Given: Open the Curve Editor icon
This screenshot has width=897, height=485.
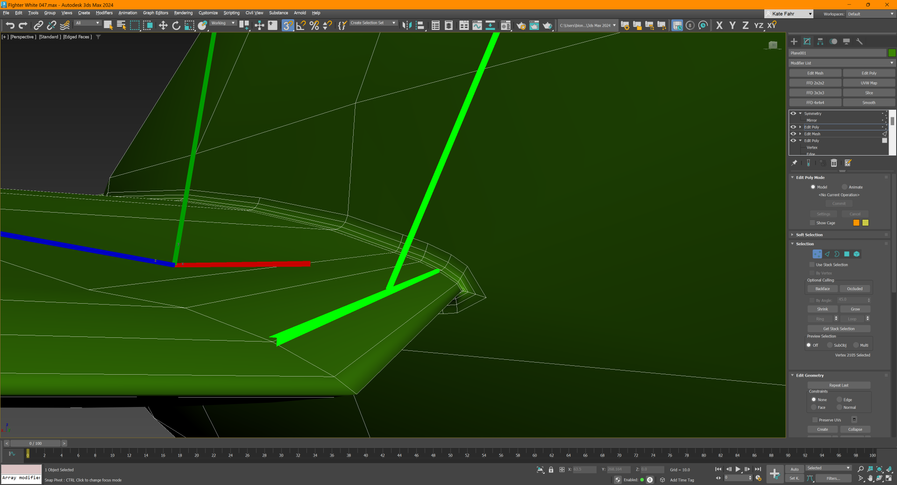Looking at the screenshot, I should [477, 25].
